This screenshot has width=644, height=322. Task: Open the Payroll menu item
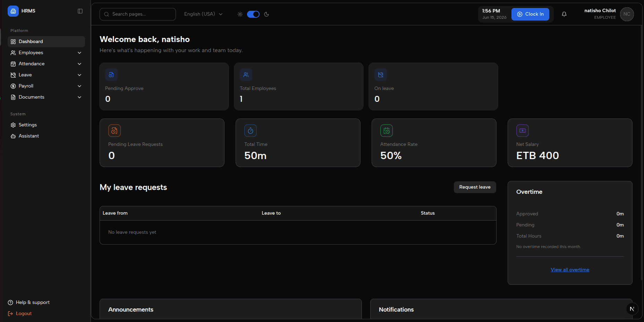pyautogui.click(x=46, y=86)
